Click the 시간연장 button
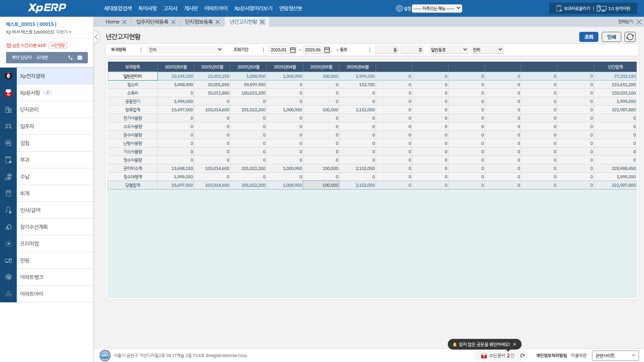This screenshot has height=362, width=644. point(58,45)
